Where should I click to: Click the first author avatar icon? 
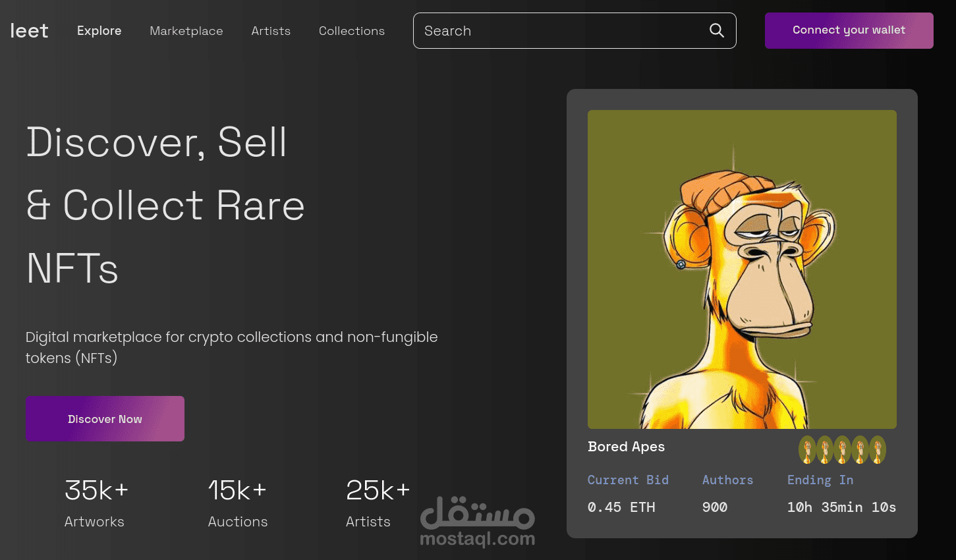coord(807,450)
